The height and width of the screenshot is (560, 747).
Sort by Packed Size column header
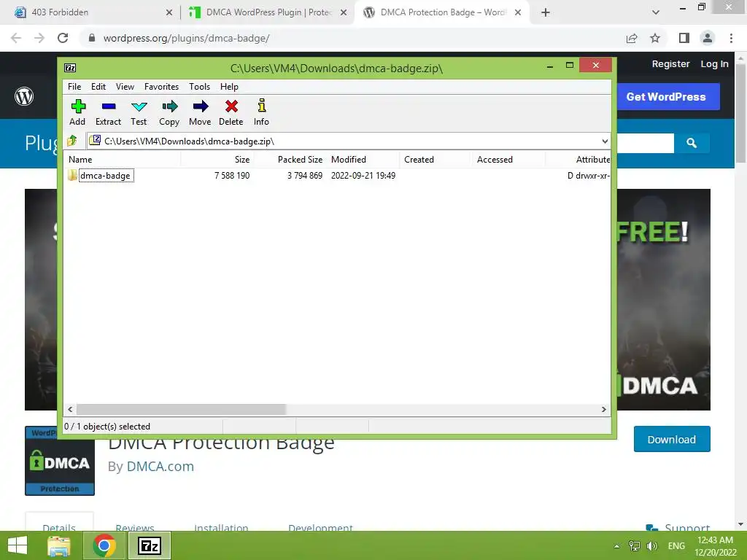(290, 160)
